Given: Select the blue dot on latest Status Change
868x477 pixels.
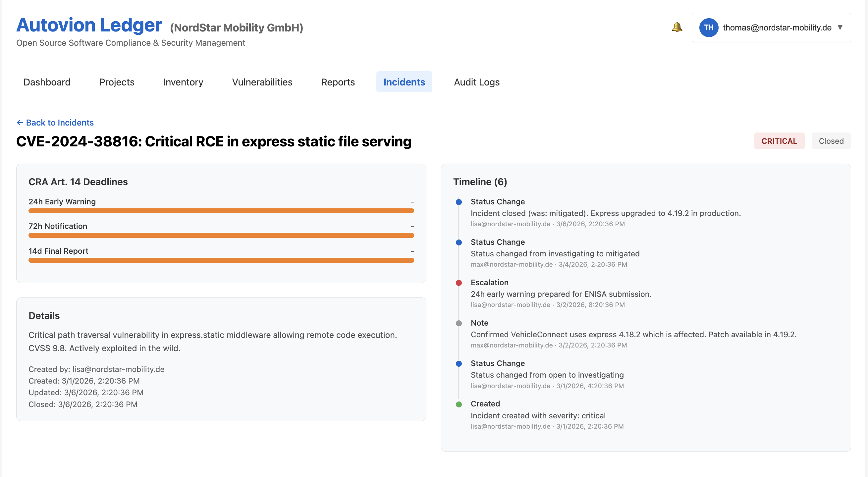Looking at the screenshot, I should click(x=458, y=202).
